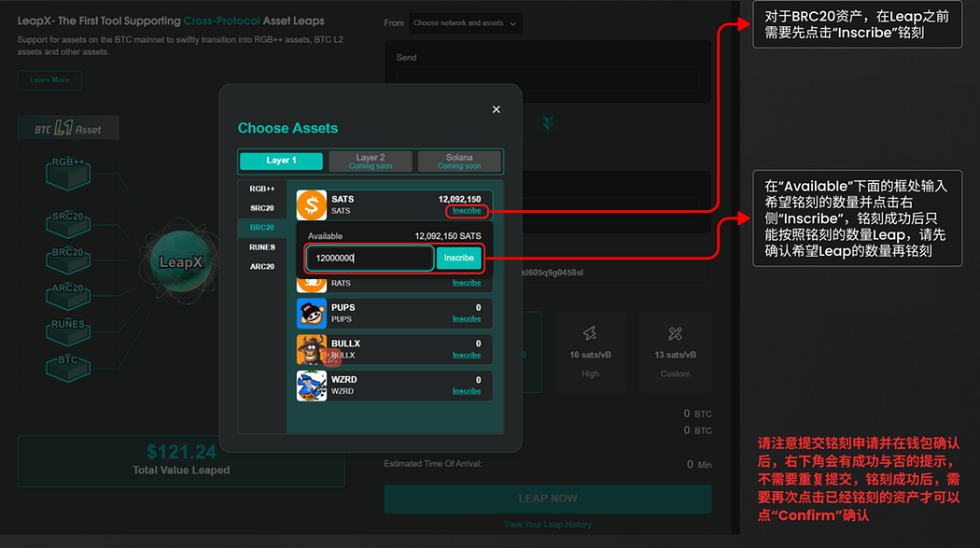Click the SRC20 cube in diagram

click(68, 224)
